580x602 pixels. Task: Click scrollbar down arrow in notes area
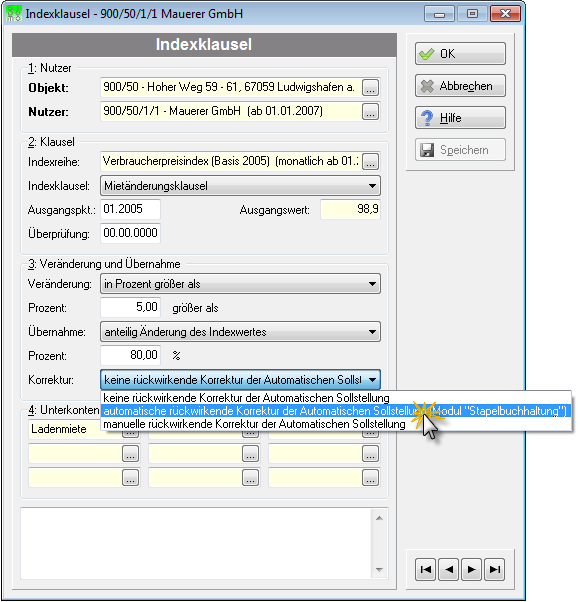click(x=379, y=570)
